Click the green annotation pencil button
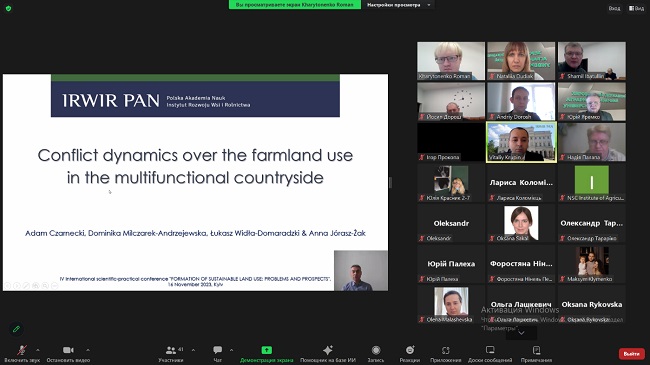This screenshot has width=650, height=365. [x=16, y=329]
